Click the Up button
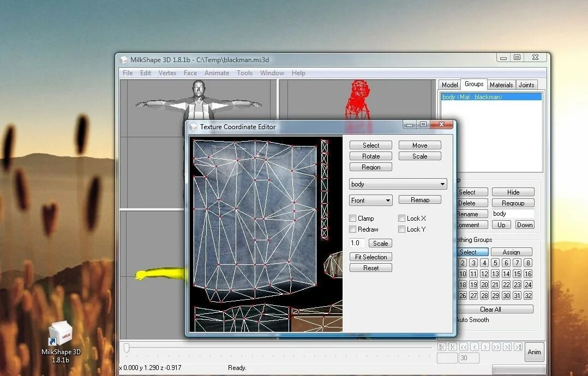 click(x=501, y=225)
